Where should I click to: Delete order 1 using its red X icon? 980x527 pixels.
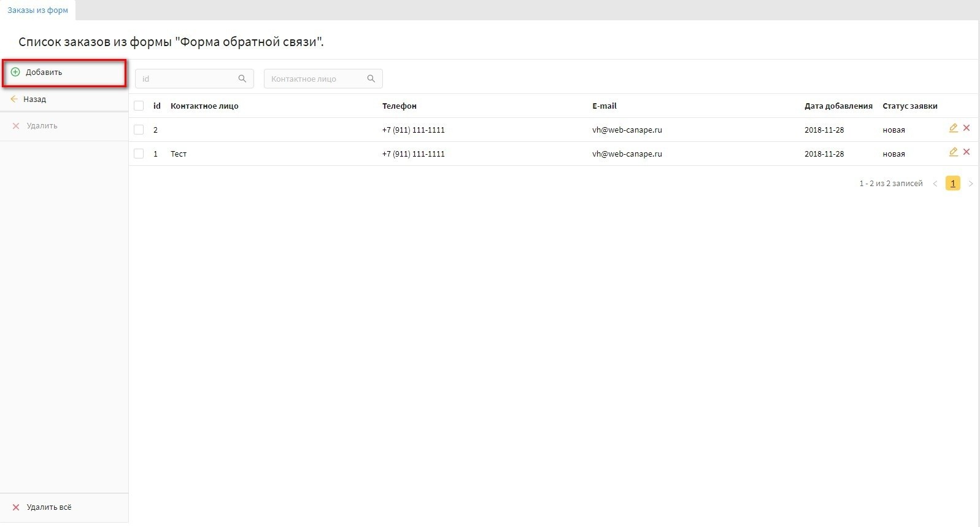coord(966,152)
